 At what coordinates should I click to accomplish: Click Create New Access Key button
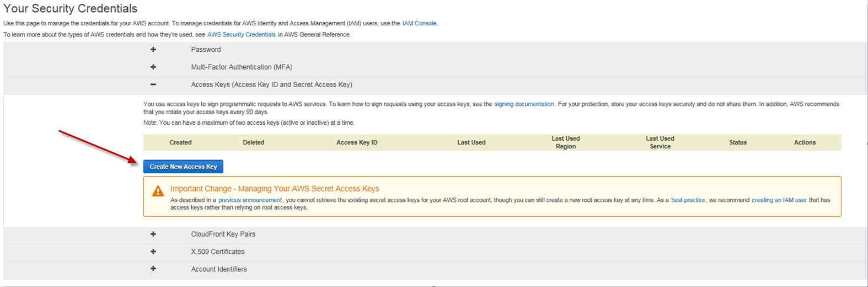pyautogui.click(x=183, y=167)
